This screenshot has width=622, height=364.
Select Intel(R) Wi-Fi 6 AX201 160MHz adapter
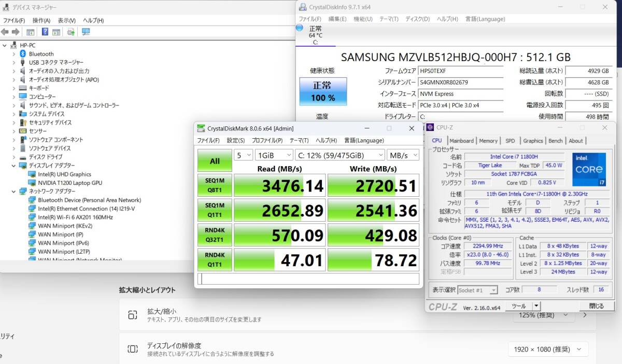point(75,217)
